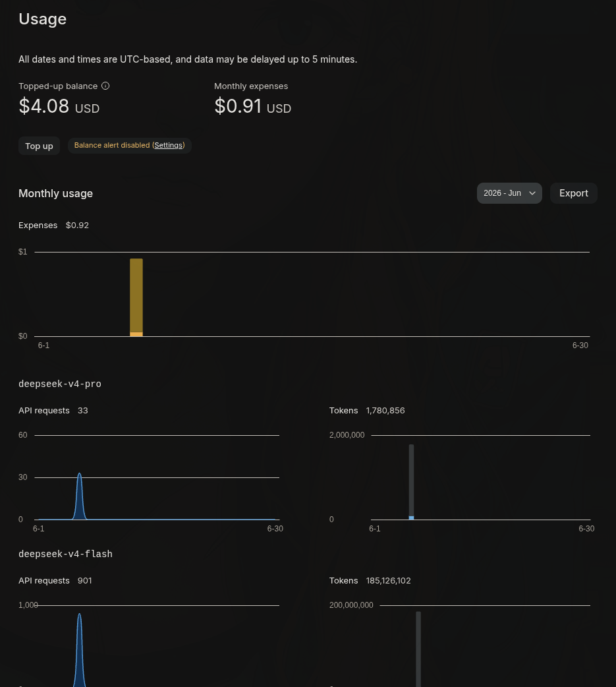Click the Export button
Viewport: 616px width, 687px height.
(574, 193)
